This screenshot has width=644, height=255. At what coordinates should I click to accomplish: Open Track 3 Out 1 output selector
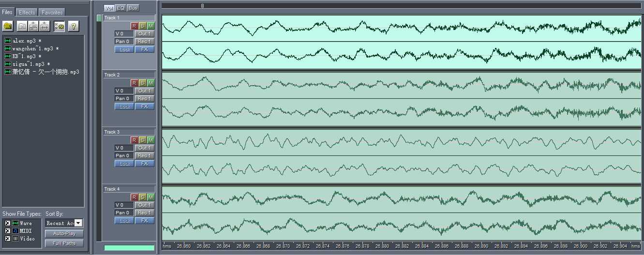pos(145,148)
